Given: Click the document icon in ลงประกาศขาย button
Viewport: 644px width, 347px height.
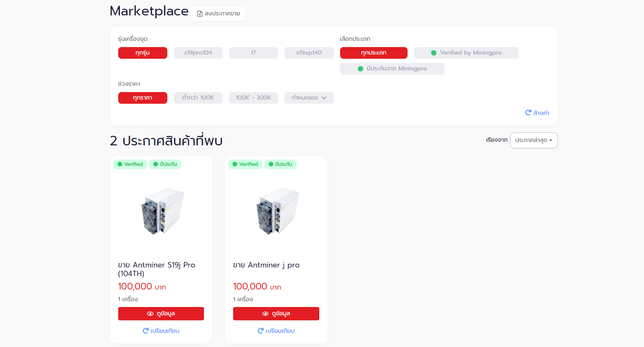Looking at the screenshot, I should (x=200, y=14).
